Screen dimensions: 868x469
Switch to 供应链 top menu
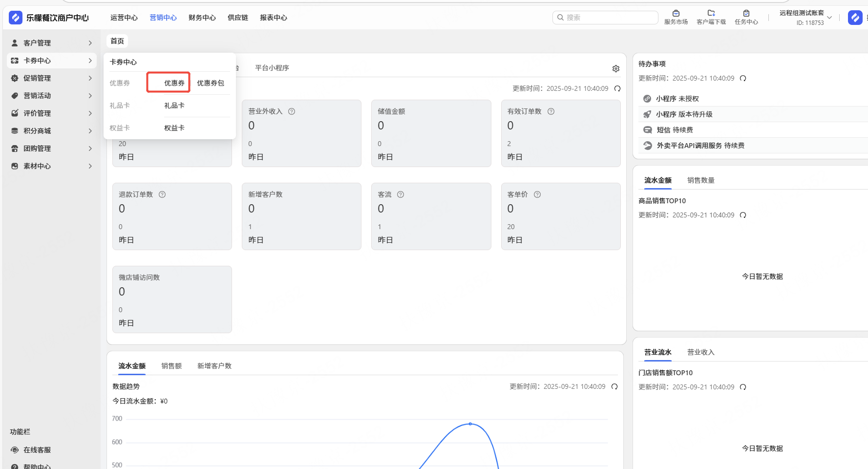click(x=238, y=18)
